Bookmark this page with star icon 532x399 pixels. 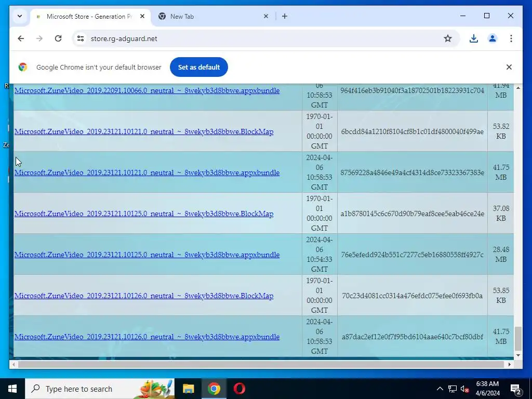448,38
